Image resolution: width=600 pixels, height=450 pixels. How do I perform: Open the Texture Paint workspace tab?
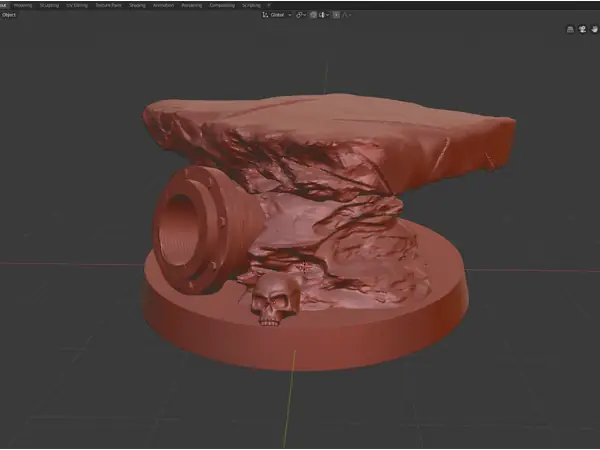point(108,5)
